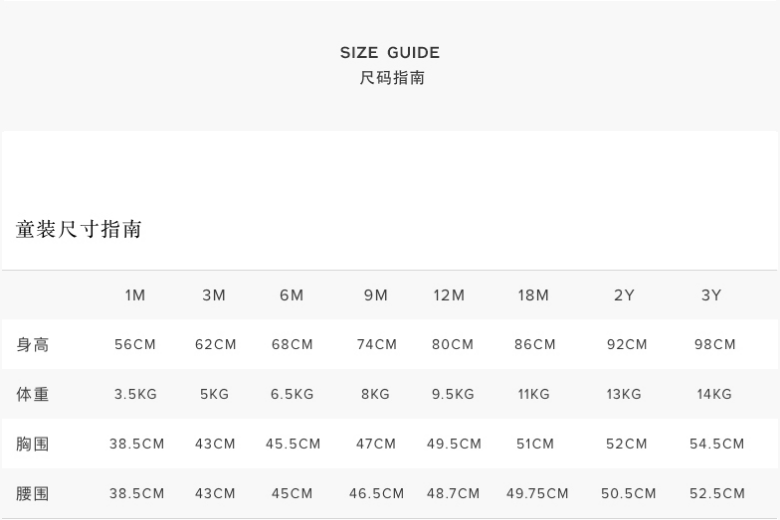Click the 12M size column header
Viewport: 780px width, 520px height.
click(449, 295)
